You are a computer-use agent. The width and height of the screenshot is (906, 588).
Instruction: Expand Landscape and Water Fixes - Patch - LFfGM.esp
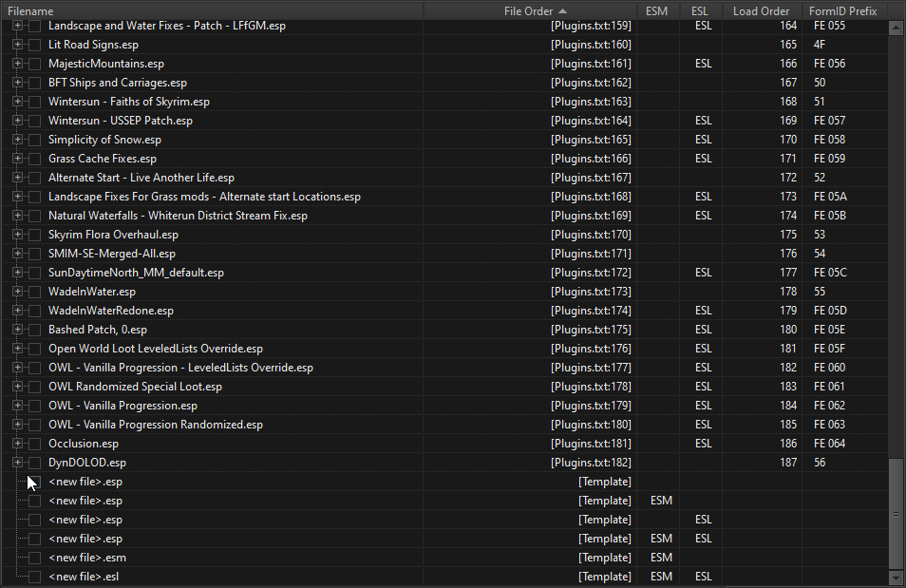click(x=17, y=26)
